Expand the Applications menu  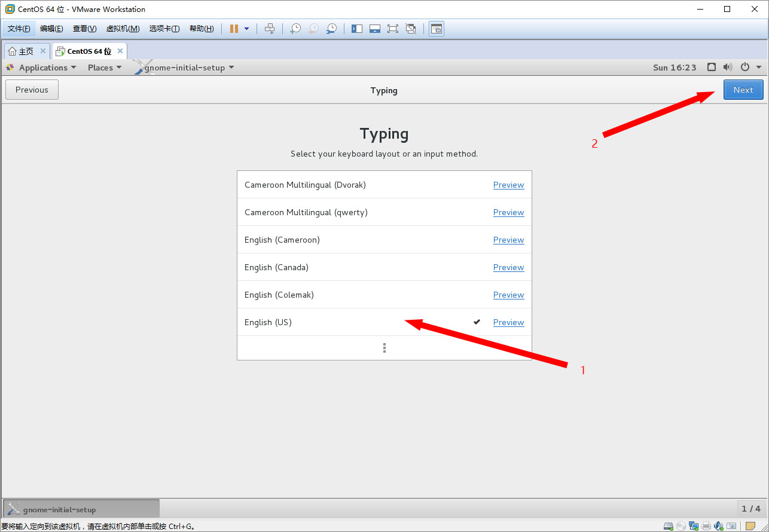pos(47,68)
